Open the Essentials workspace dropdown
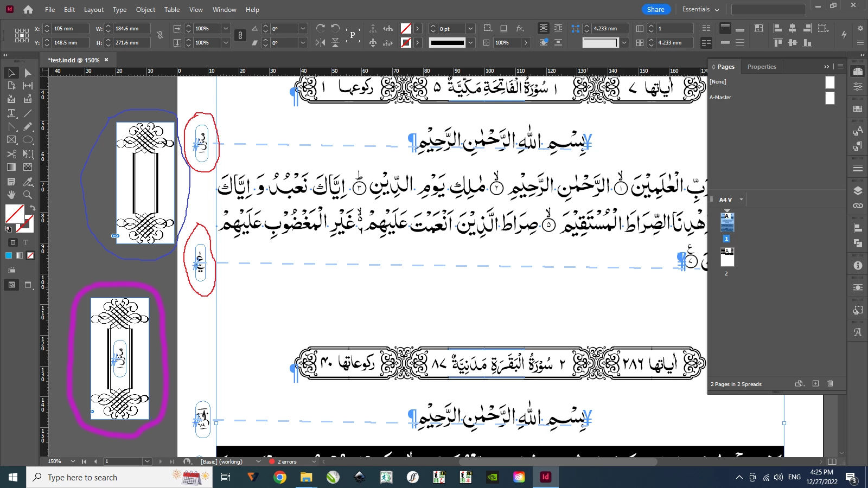The image size is (868, 488). pos(700,9)
